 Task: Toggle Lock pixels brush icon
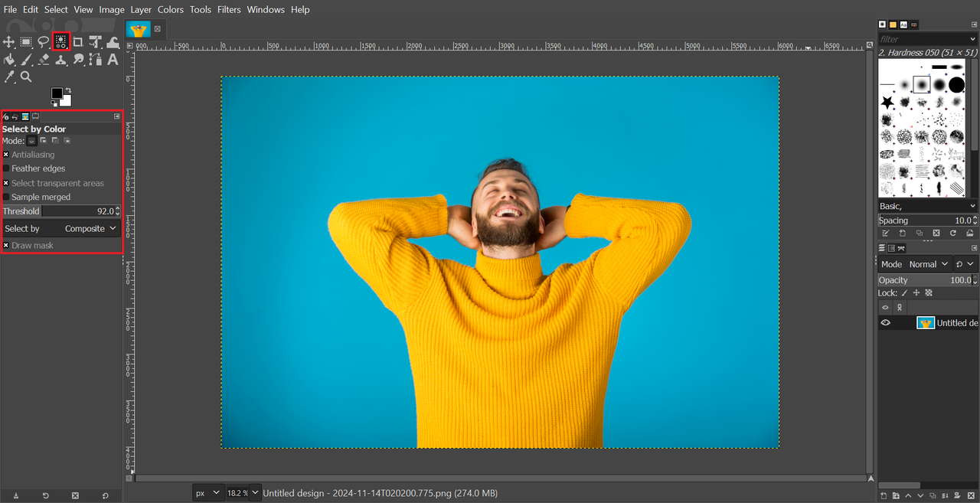904,292
